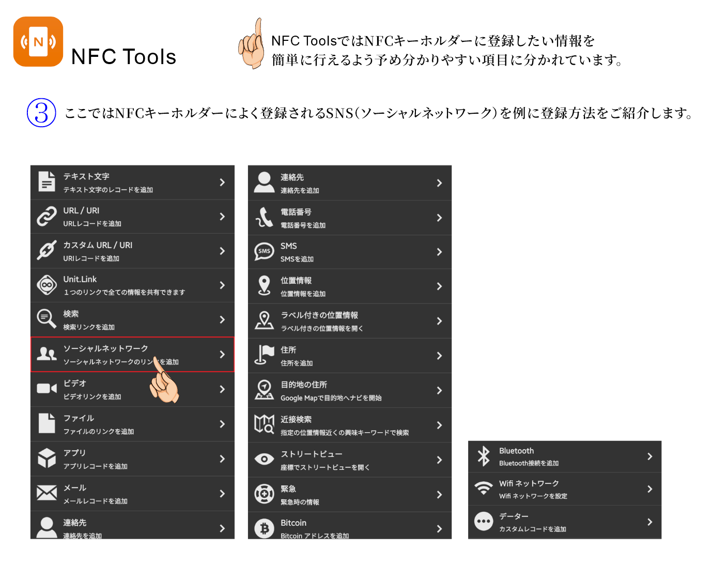Viewport: 728px width, 565px height.
Task: Open the Bluetooth row chevron
Action: tap(649, 456)
